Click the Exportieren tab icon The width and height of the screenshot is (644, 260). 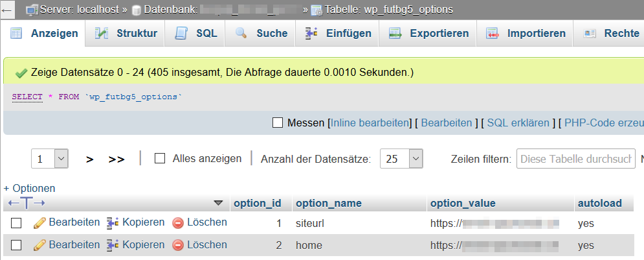coord(394,34)
